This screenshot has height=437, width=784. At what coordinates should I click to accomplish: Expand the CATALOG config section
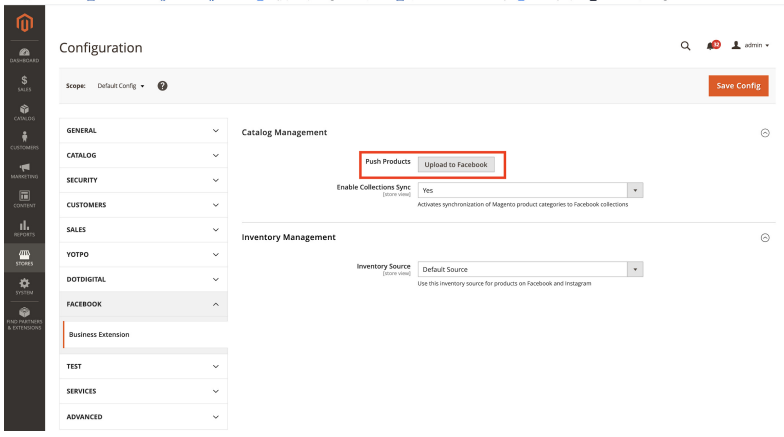(x=143, y=156)
